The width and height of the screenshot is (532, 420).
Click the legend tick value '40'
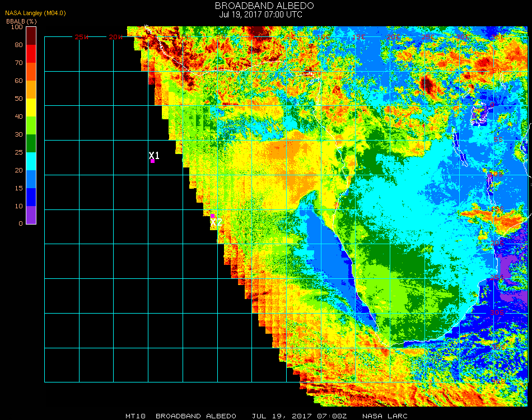18,116
